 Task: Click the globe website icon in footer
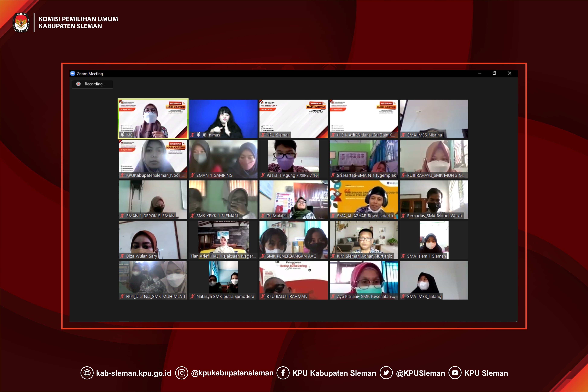[87, 373]
